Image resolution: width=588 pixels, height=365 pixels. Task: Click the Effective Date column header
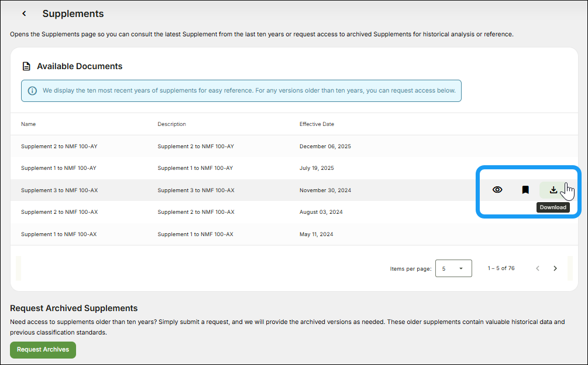tap(317, 124)
